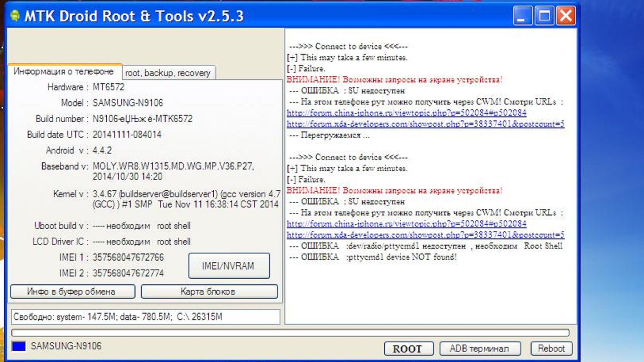Click the Android app icon in title bar

14,16
